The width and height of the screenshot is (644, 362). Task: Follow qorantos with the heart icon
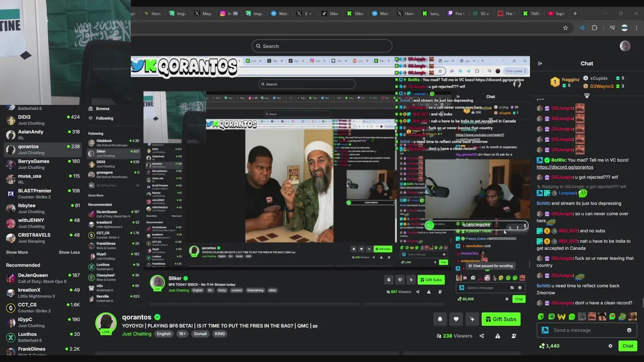coord(456,319)
